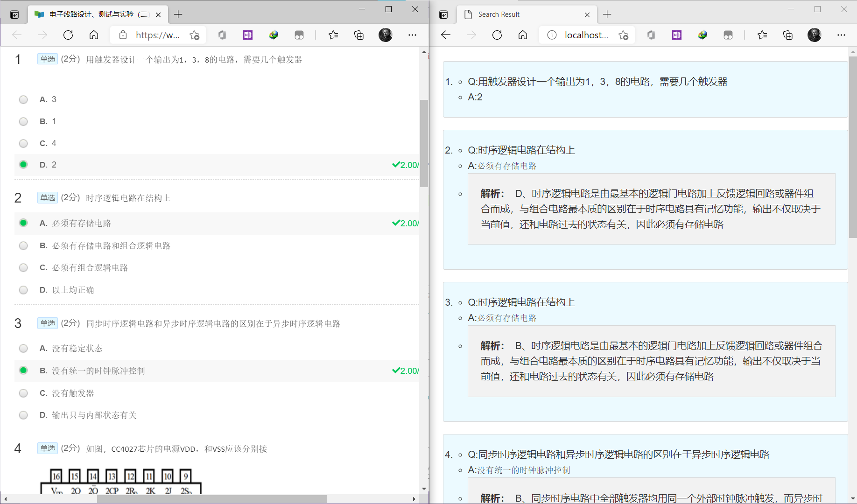Open the OneNote extension in left browser
The width and height of the screenshot is (857, 504).
(248, 35)
